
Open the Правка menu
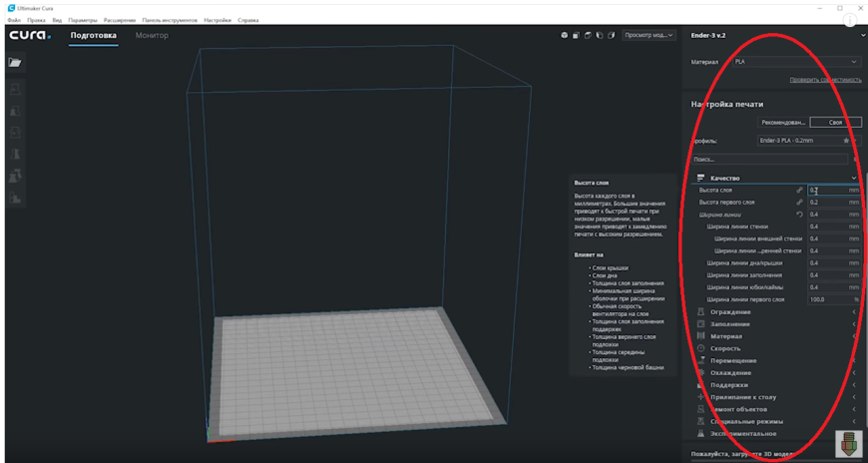(x=36, y=20)
